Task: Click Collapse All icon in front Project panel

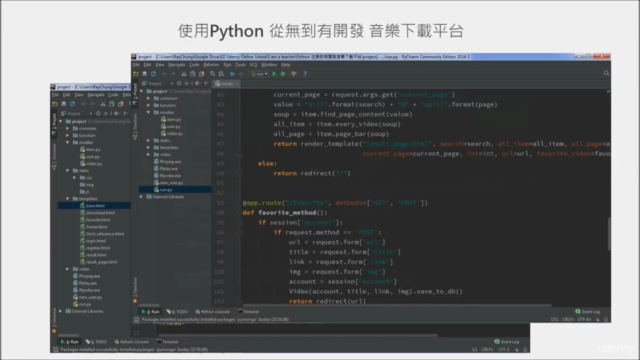Action: point(187,83)
